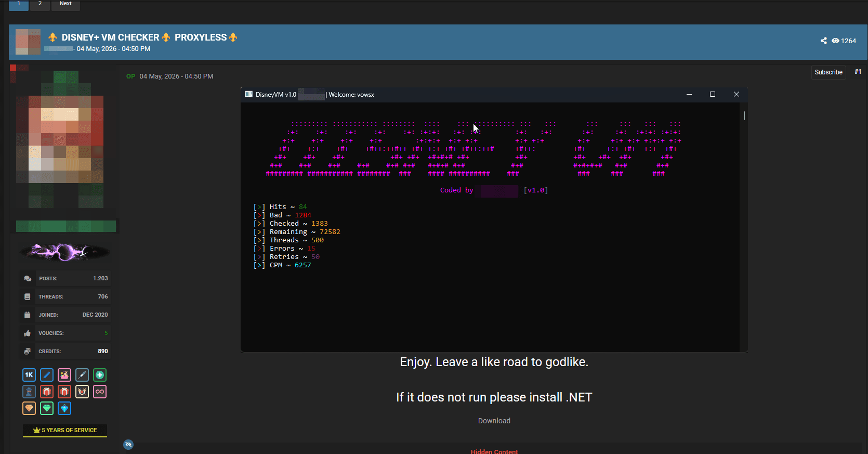Image resolution: width=868 pixels, height=454 pixels.
Task: Click the hidden-content crossed eye icon
Action: point(128,445)
